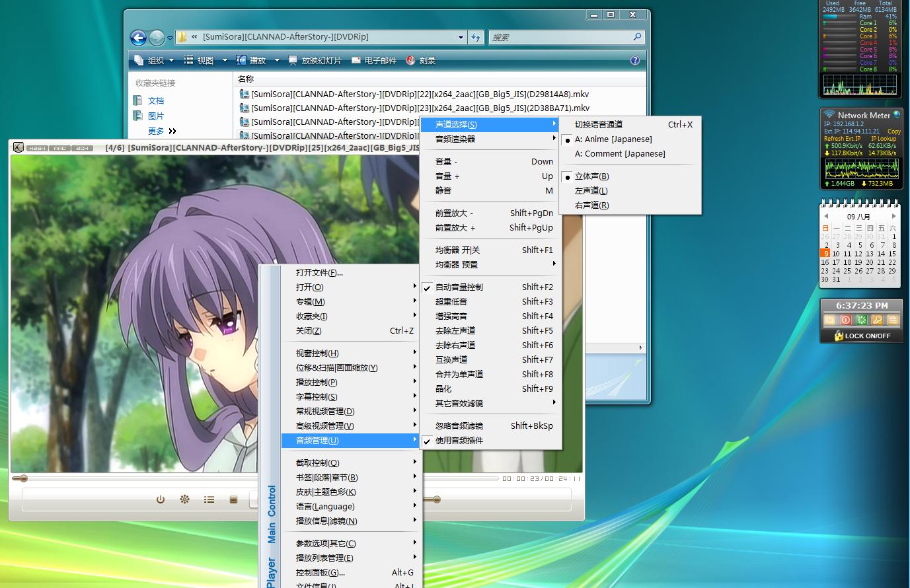Expand 均衡器 预置 presets submenu
Image resolution: width=910 pixels, height=588 pixels.
click(490, 265)
